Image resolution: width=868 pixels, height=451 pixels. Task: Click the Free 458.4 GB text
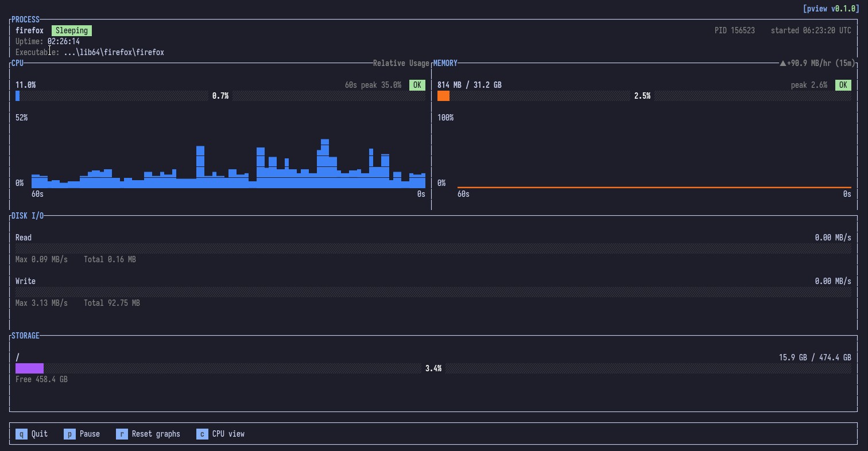point(41,379)
